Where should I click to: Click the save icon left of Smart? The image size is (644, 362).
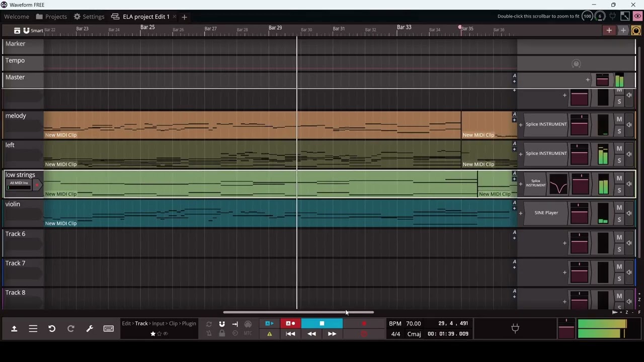click(x=17, y=31)
